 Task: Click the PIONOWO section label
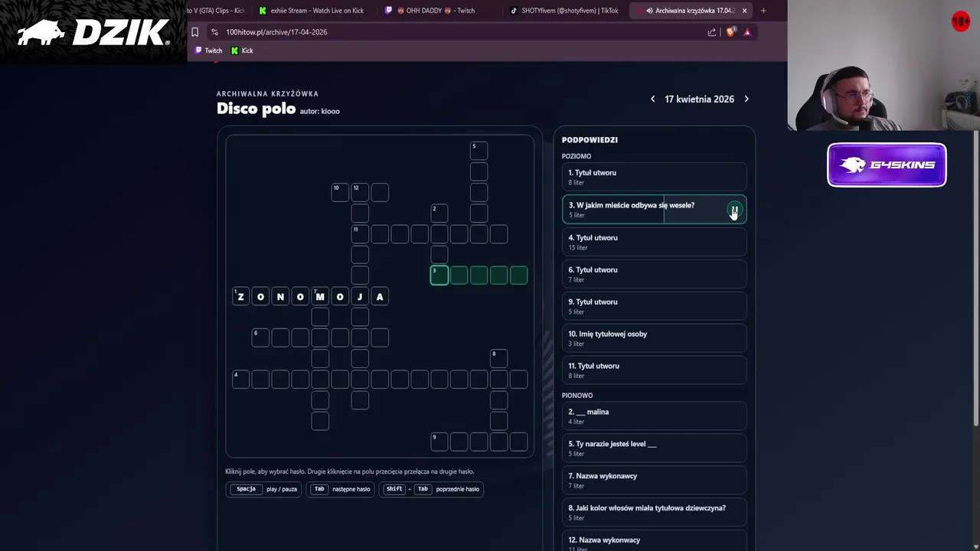click(577, 396)
